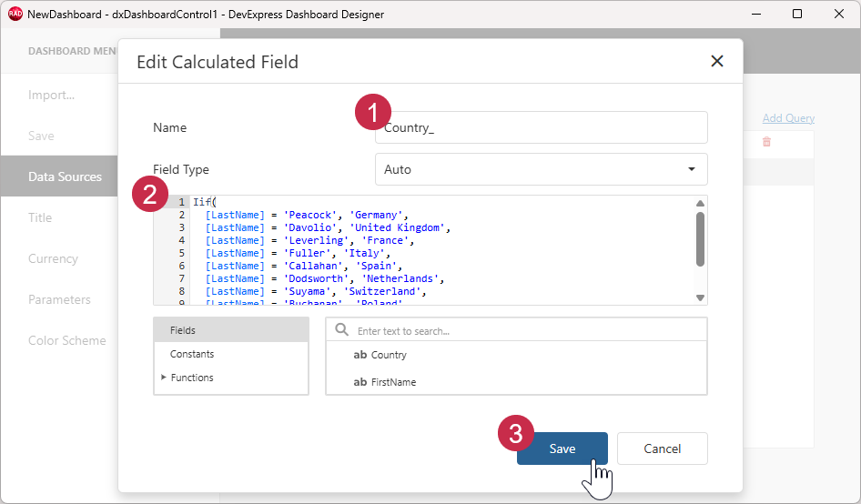861x504 pixels.
Task: Click the search magnifier icon
Action: pos(341,329)
